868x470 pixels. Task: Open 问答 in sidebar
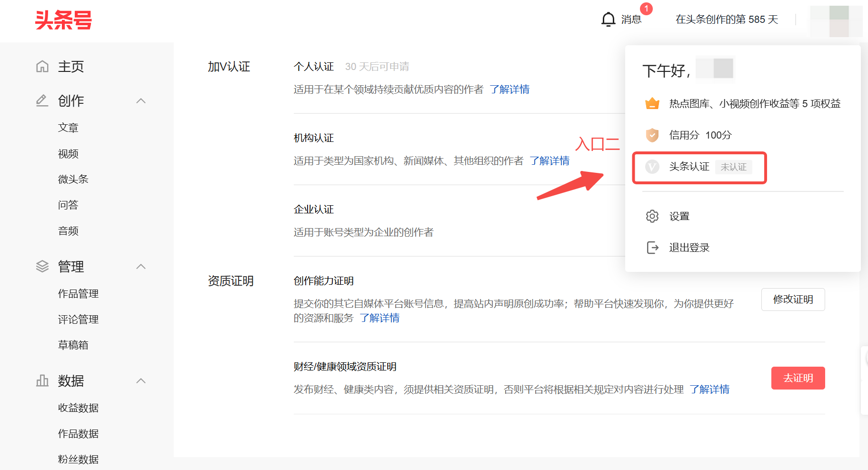click(x=68, y=205)
